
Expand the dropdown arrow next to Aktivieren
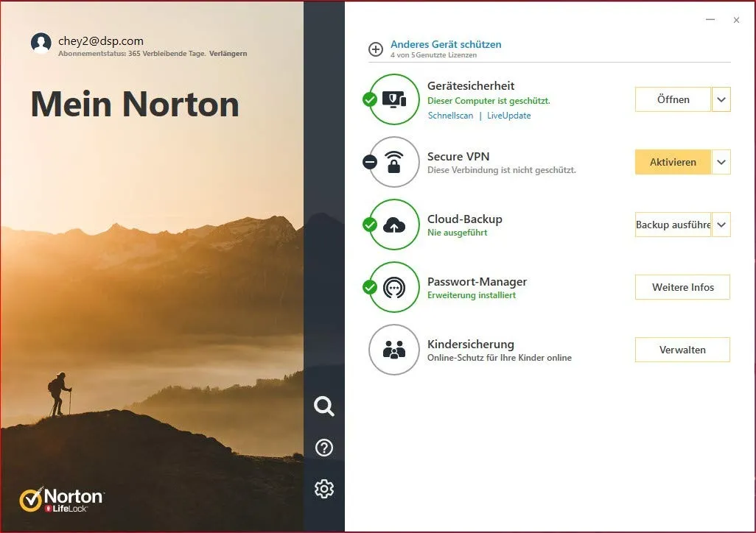click(x=721, y=162)
